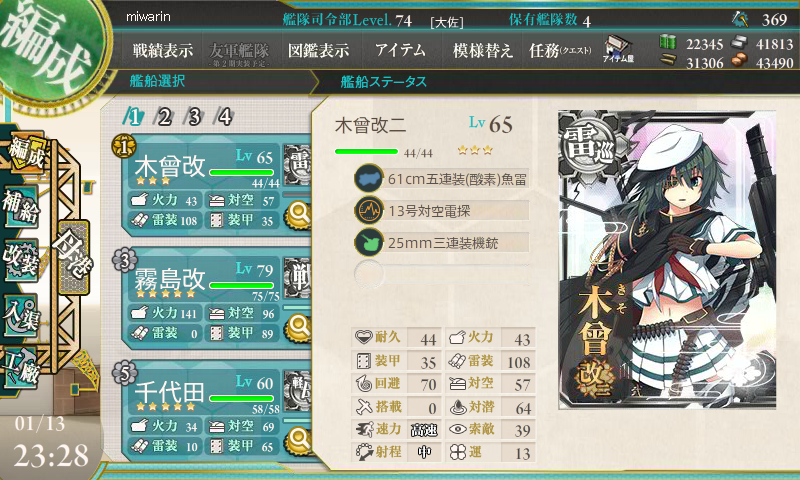Switch to fleet tab 4

[x=224, y=117]
